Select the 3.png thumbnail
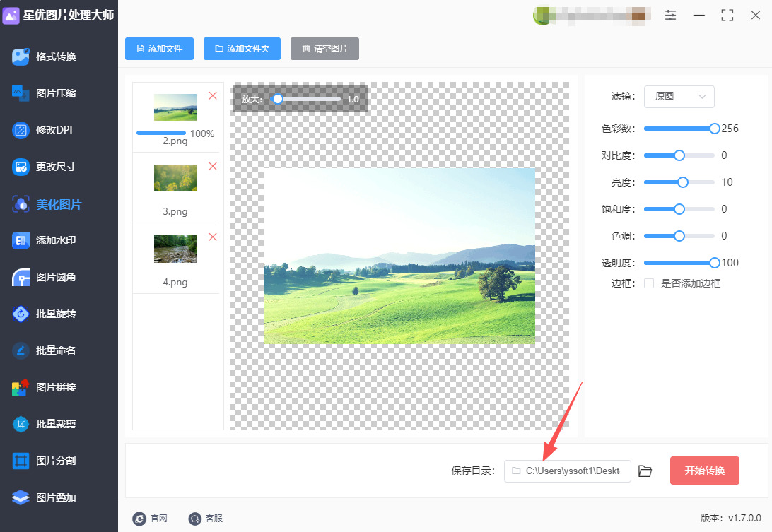Screen dimensions: 772x532 click(175, 177)
